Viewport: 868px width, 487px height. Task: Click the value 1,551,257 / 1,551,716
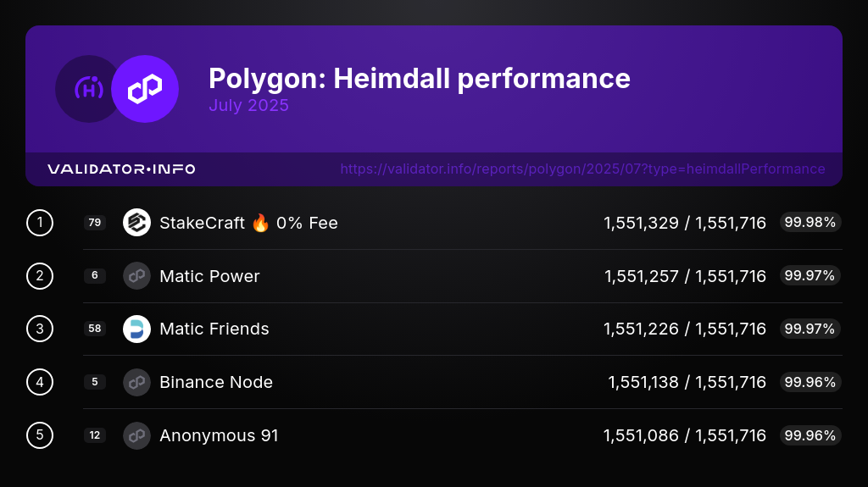(685, 276)
